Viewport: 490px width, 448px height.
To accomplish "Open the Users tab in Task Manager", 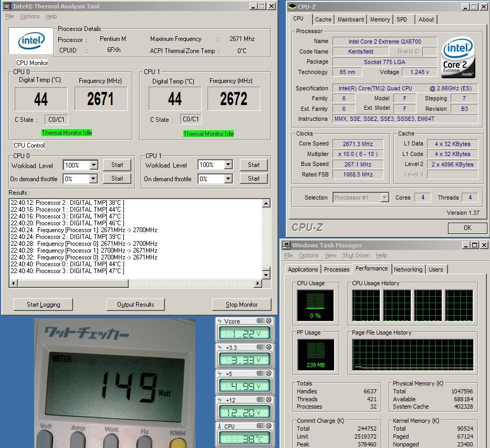I will coord(435,269).
